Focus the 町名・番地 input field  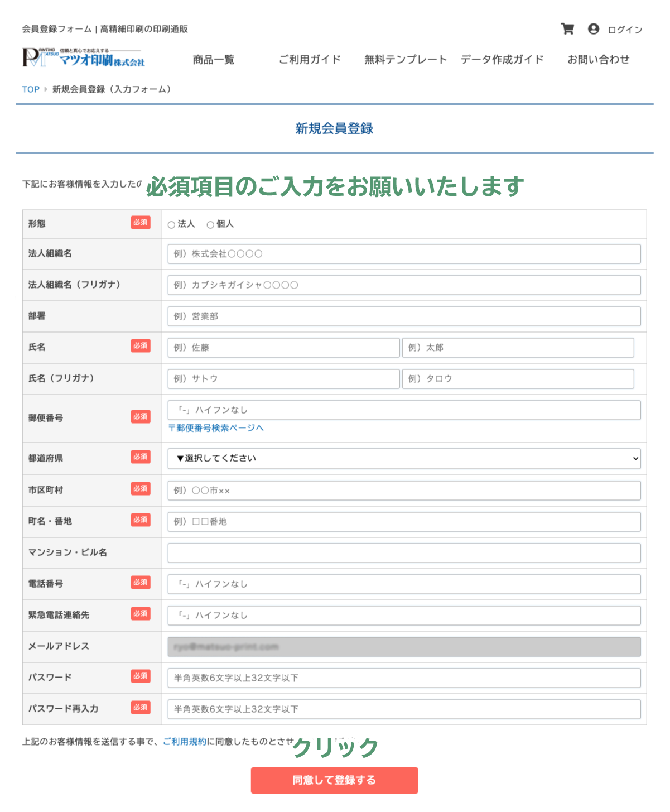pos(404,522)
